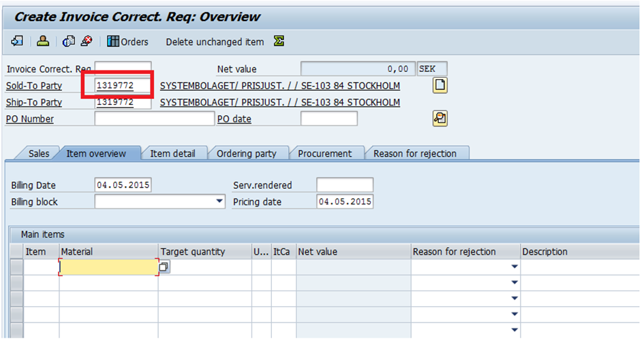Open the material search help icon
Viewport: 644px width, 341px height.
click(x=164, y=268)
